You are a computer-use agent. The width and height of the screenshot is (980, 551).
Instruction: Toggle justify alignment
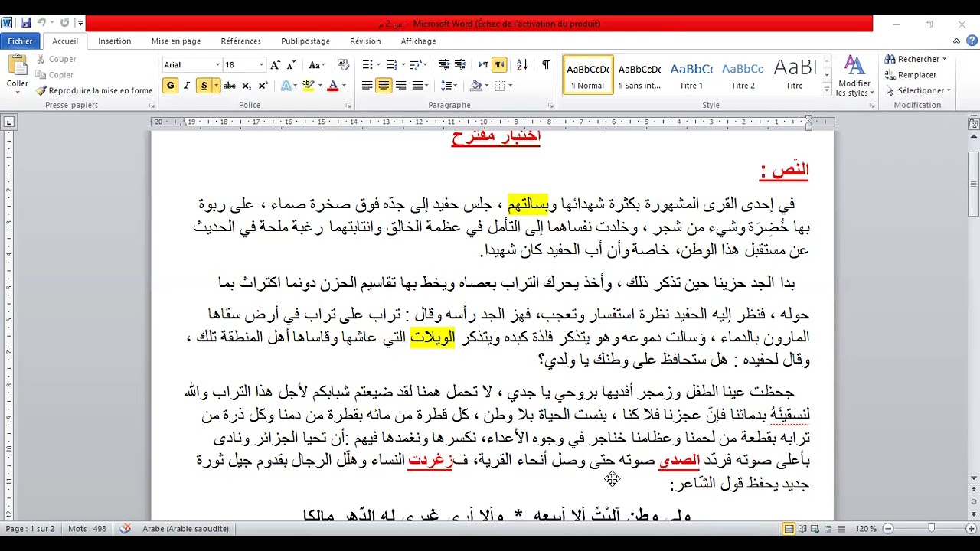click(417, 86)
